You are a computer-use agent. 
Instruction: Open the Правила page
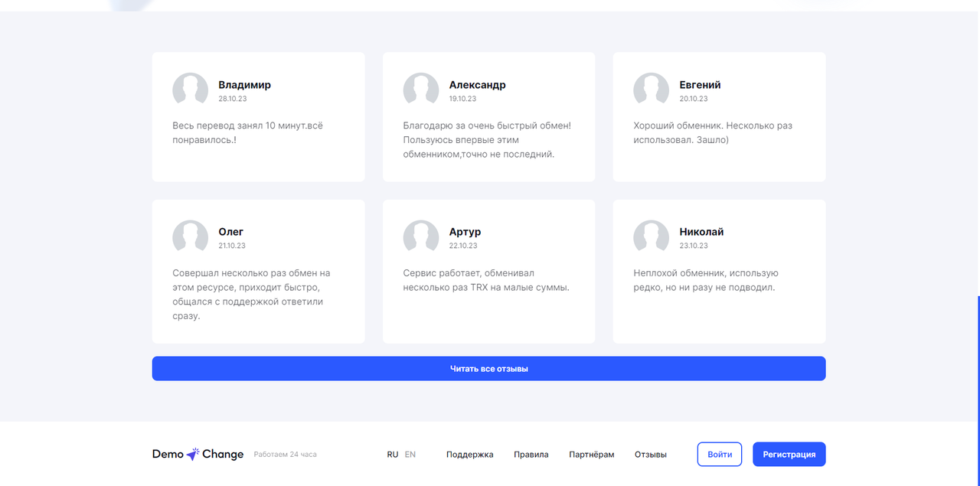pos(531,455)
